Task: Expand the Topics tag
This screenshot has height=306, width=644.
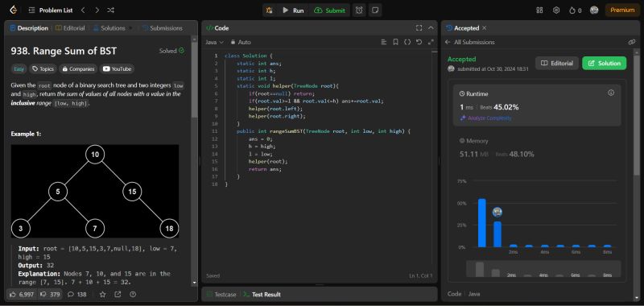Action: coord(43,69)
